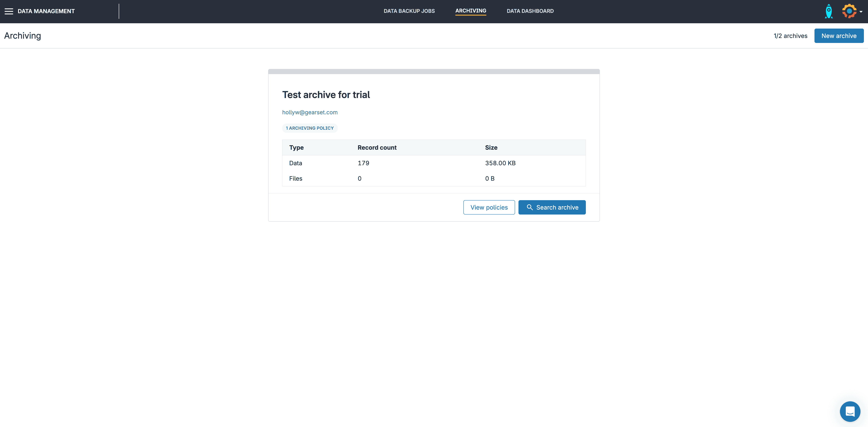Click the New archive button
868x427 pixels.
[839, 36]
